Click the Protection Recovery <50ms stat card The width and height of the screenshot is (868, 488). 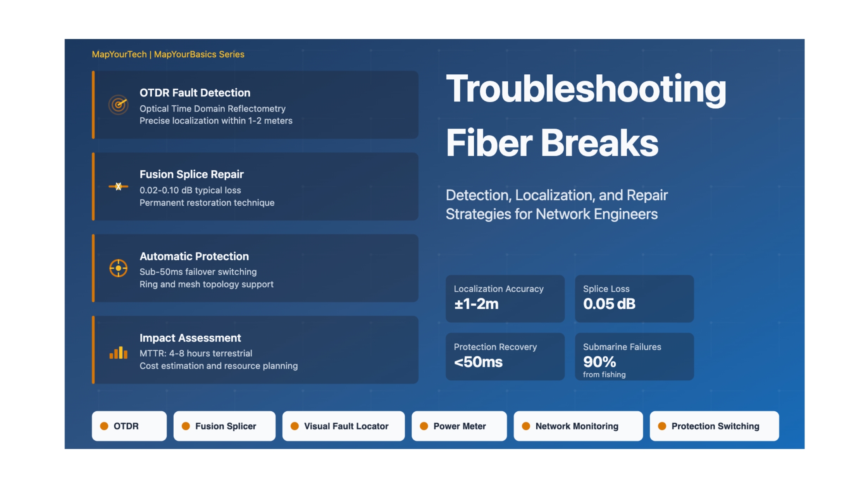[505, 356]
